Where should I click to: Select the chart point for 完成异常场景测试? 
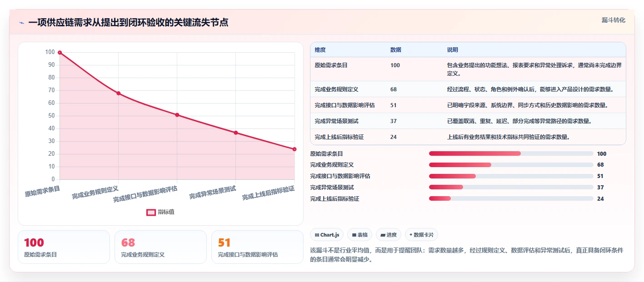(x=235, y=133)
